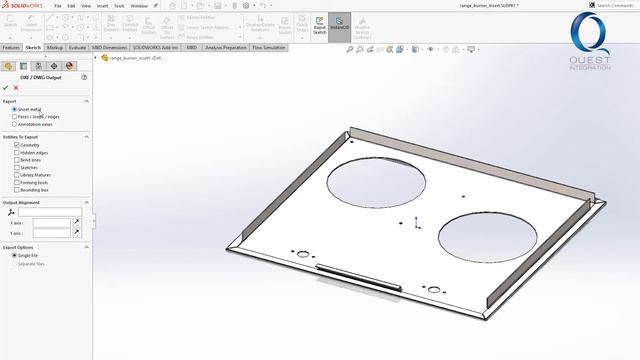This screenshot has height=360, width=640.
Task: Collapse the Output Alignment section
Action: (87, 202)
